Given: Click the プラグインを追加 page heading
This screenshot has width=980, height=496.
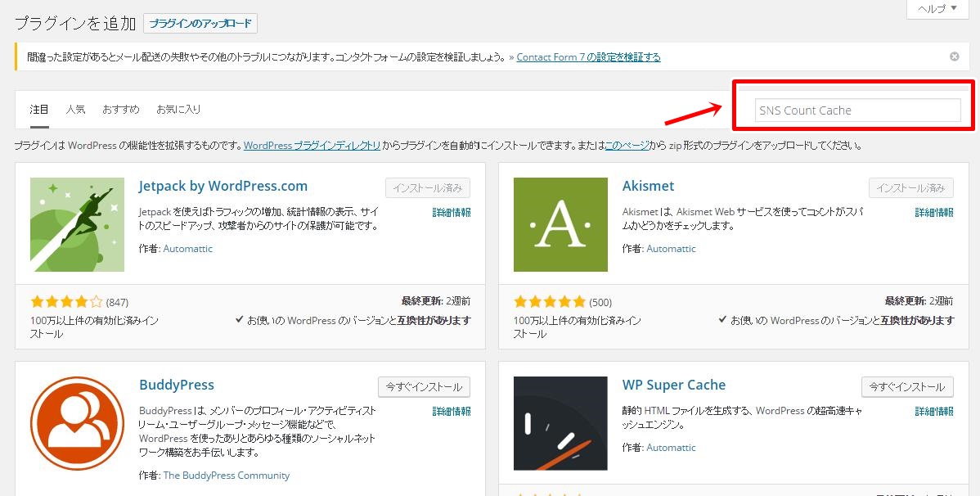Looking at the screenshot, I should tap(75, 24).
